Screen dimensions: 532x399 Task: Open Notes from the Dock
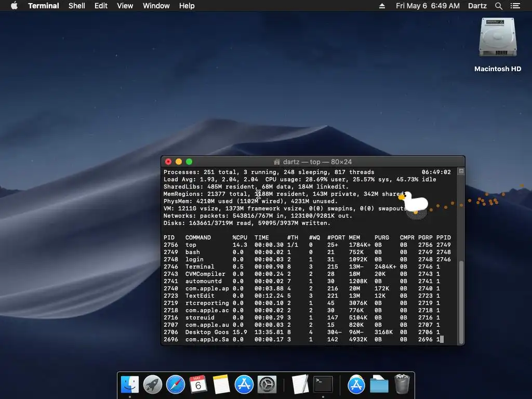(x=221, y=385)
